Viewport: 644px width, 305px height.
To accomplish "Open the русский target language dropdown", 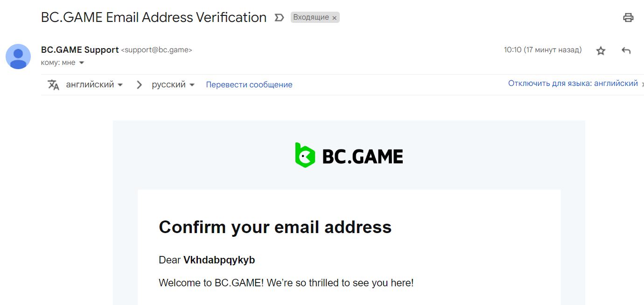I will tap(173, 85).
